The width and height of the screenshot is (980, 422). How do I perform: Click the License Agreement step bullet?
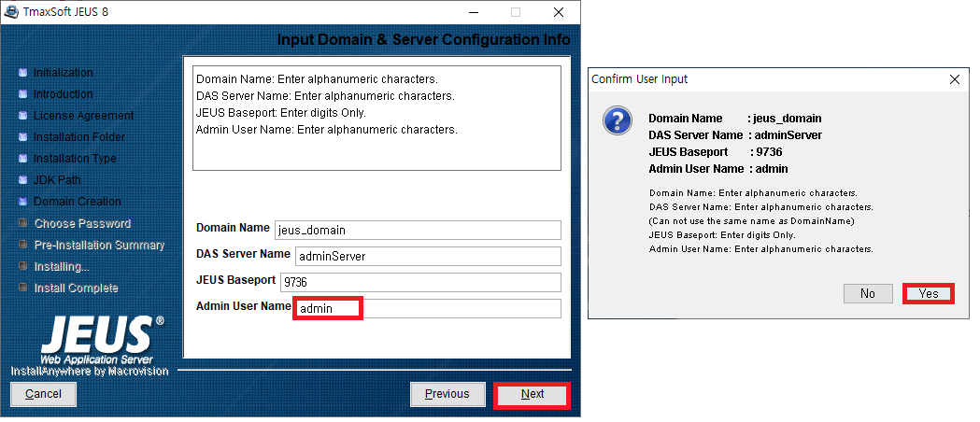23,116
